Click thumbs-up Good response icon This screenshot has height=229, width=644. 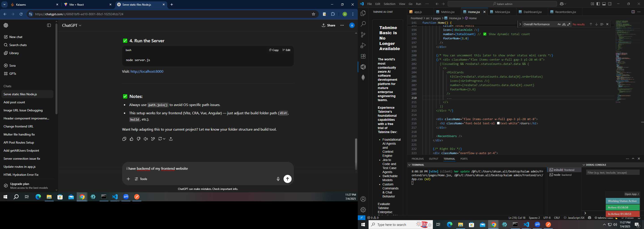coord(131,139)
